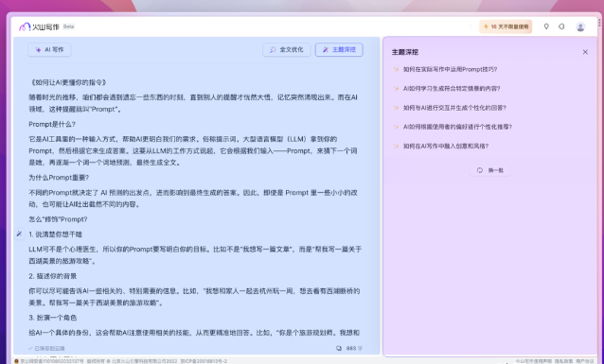Open the AI 写作 button

click(x=49, y=49)
